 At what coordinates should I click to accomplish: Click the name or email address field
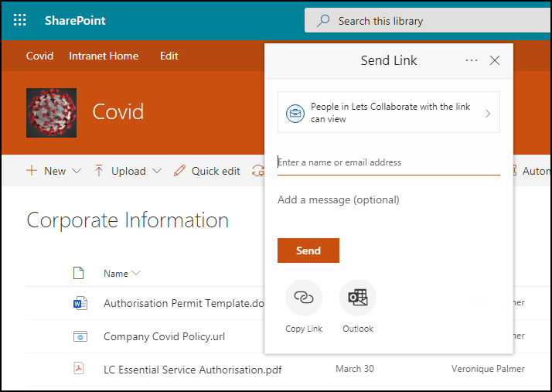[388, 163]
